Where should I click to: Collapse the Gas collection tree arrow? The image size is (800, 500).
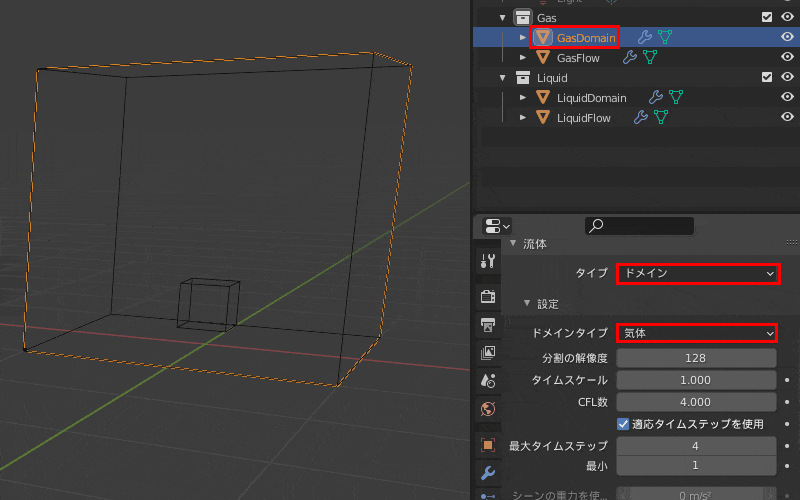pyautogui.click(x=503, y=18)
